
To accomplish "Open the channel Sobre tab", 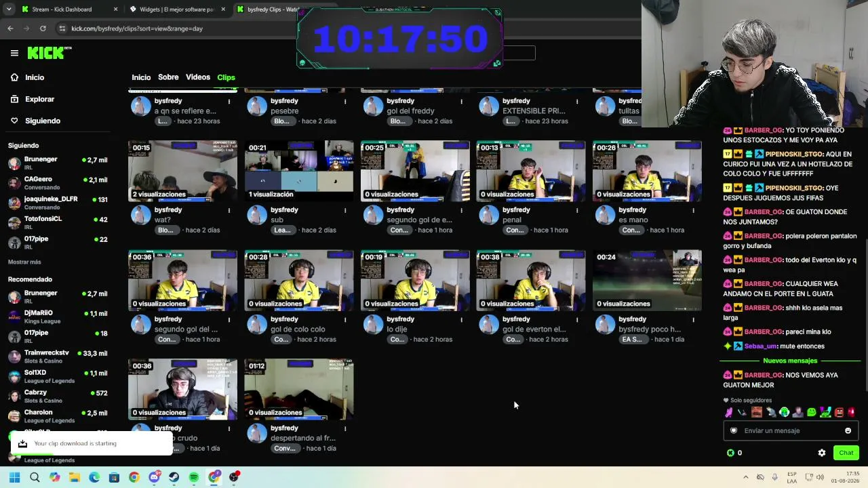I will point(168,77).
